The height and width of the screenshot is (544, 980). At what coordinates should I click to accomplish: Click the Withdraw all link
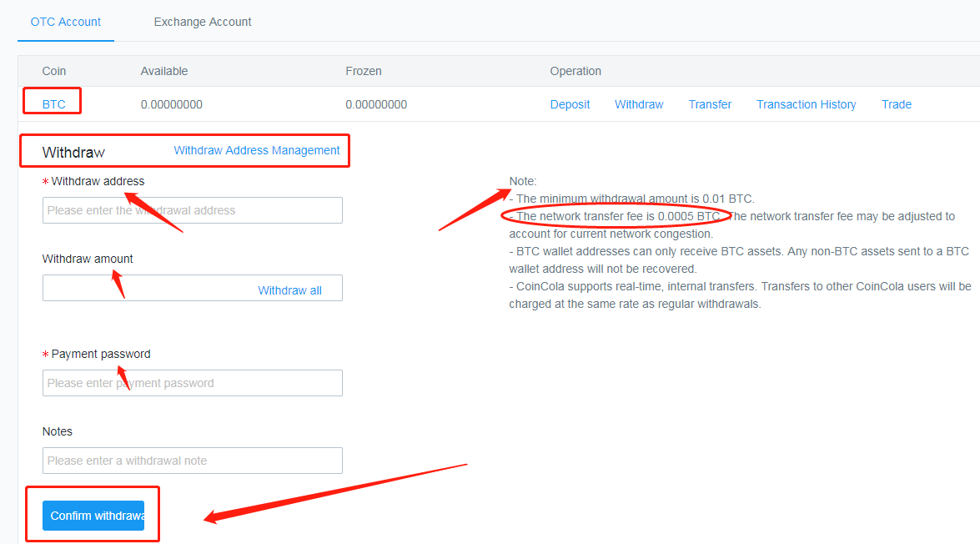289,290
